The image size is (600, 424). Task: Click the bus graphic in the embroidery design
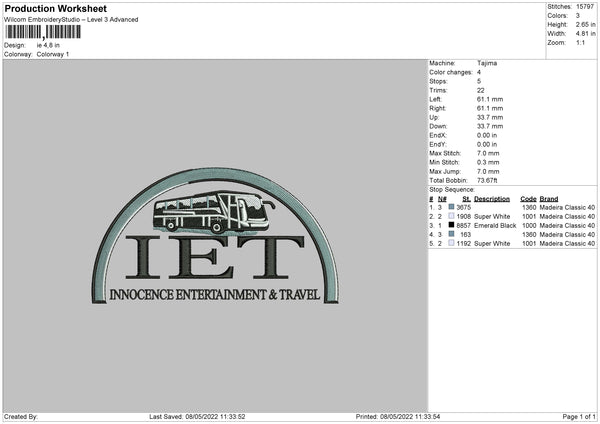(214, 212)
